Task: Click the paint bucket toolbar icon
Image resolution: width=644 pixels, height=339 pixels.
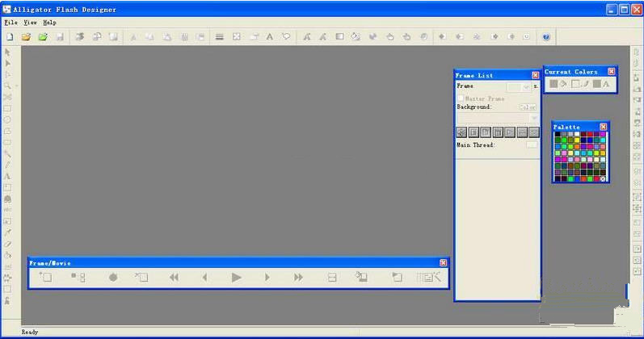Action: (356, 37)
